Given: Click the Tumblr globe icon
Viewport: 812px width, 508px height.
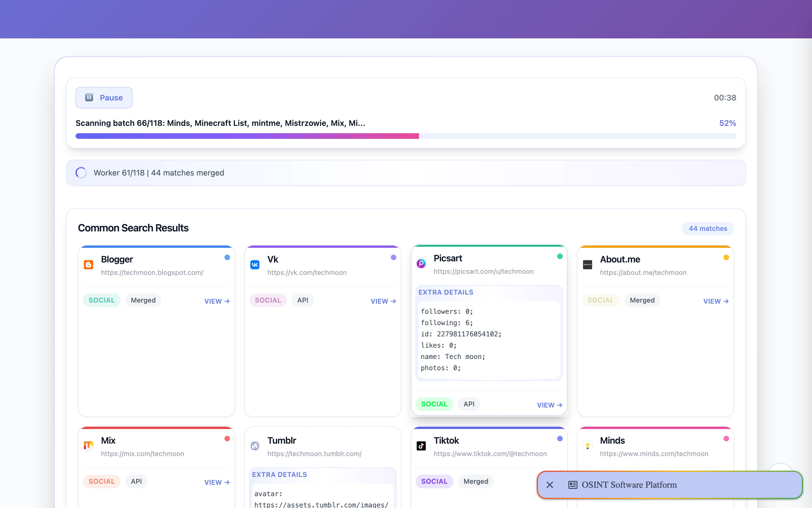Looking at the screenshot, I should coord(255,446).
